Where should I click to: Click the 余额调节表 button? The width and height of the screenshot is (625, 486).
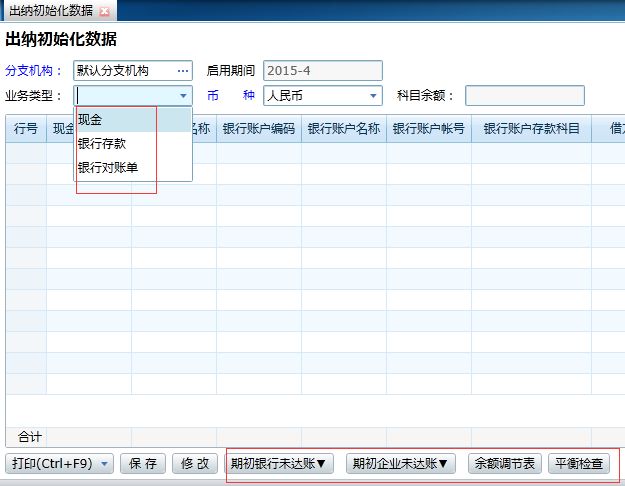tap(505, 464)
